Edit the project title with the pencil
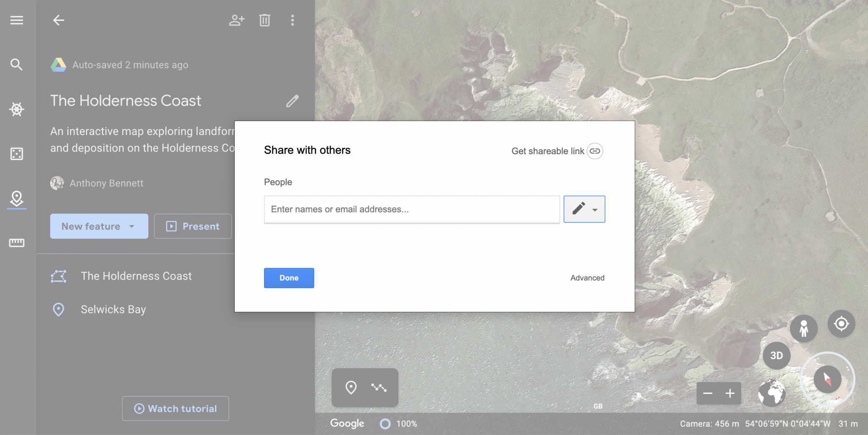 pyautogui.click(x=292, y=101)
